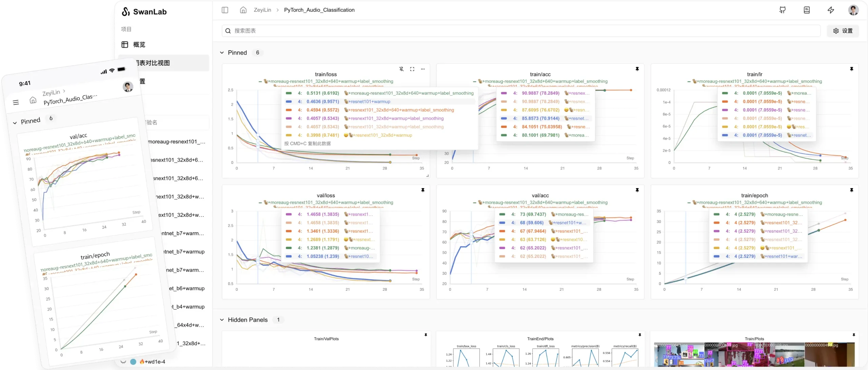Toggle the pin on desktop val/acc chart

(x=637, y=190)
